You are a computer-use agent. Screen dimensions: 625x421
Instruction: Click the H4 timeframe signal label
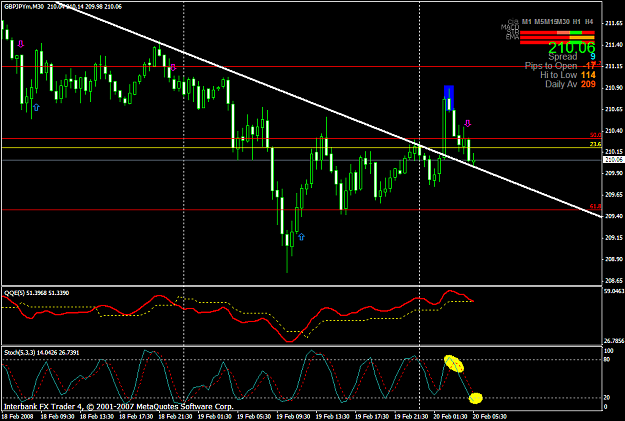coord(589,22)
